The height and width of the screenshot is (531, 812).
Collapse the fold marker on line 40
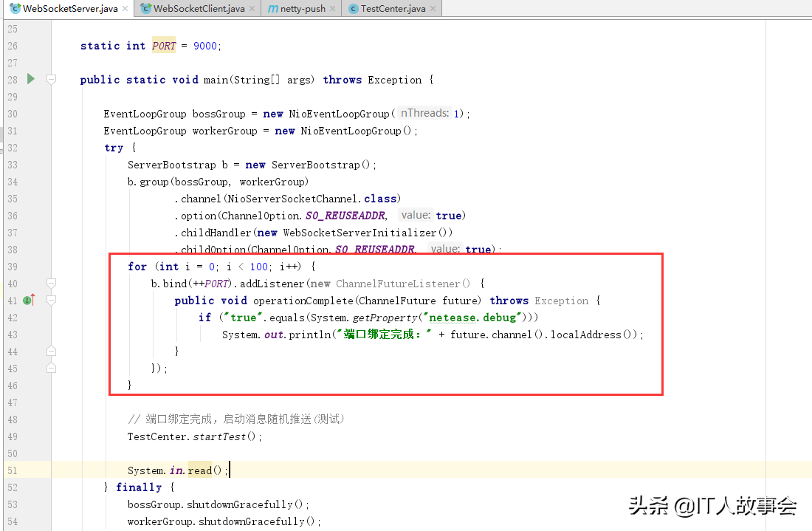pos(52,284)
